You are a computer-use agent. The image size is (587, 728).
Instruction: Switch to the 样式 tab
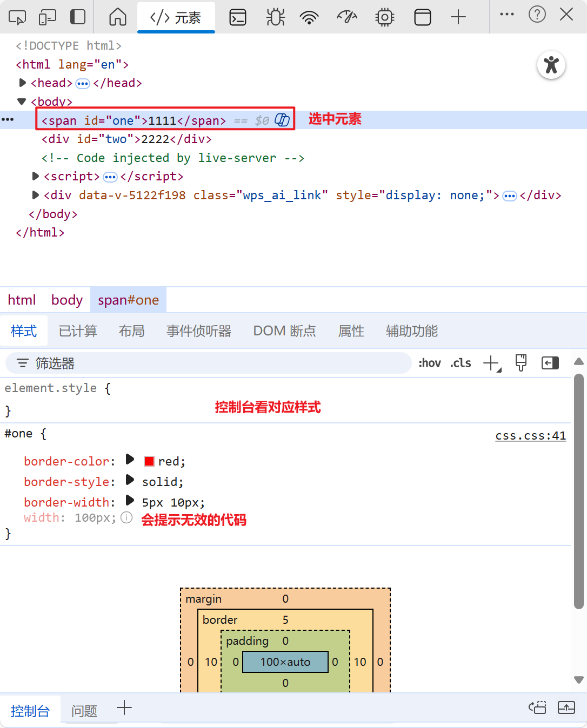pyautogui.click(x=24, y=331)
